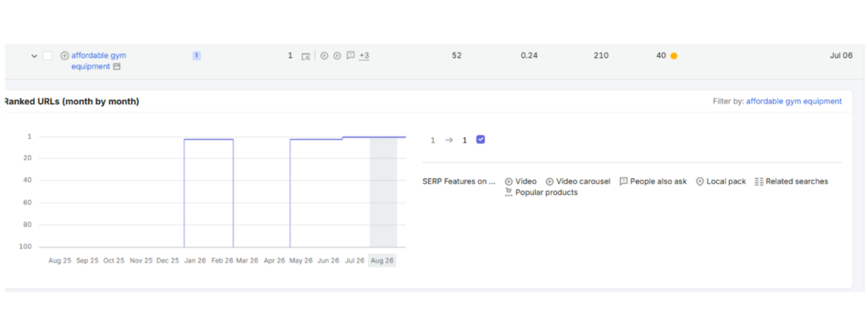Click the May 26 axis label
This screenshot has height=334, width=868.
(301, 260)
